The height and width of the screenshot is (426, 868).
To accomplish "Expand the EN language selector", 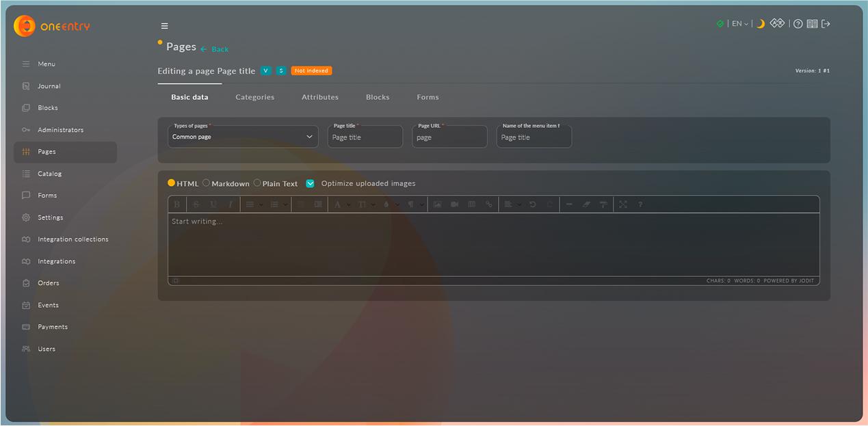I will pyautogui.click(x=739, y=24).
